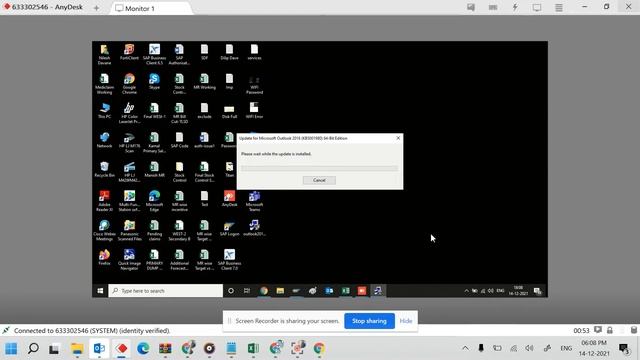Viewport: 640px width, 360px height.
Task: Click the update installation progress bar
Action: [x=319, y=168]
